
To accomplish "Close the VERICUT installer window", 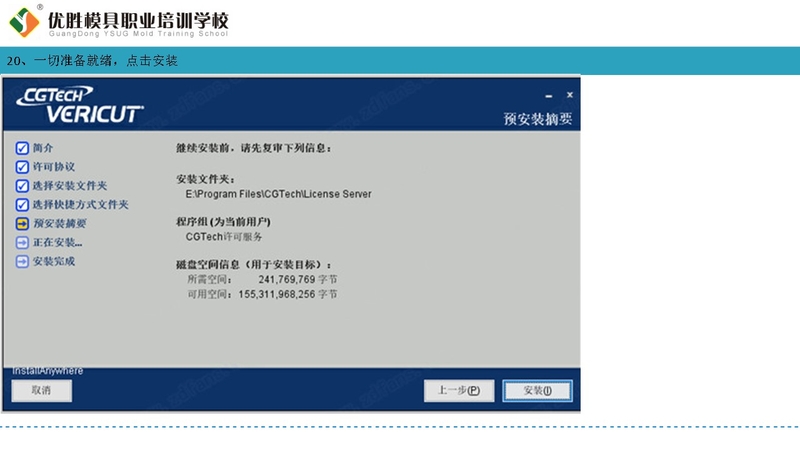I will tap(570, 95).
